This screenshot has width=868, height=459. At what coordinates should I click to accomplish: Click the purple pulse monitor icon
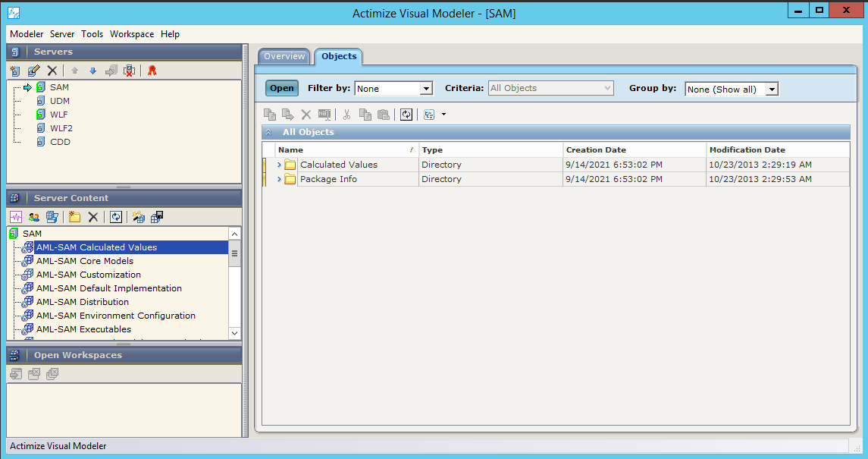15,217
